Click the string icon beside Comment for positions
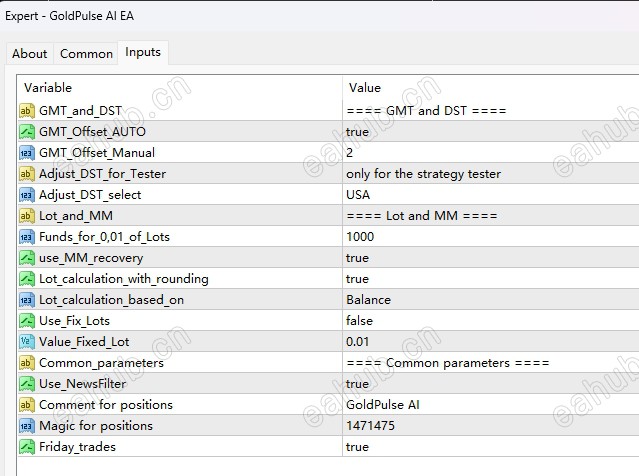 click(x=26, y=405)
